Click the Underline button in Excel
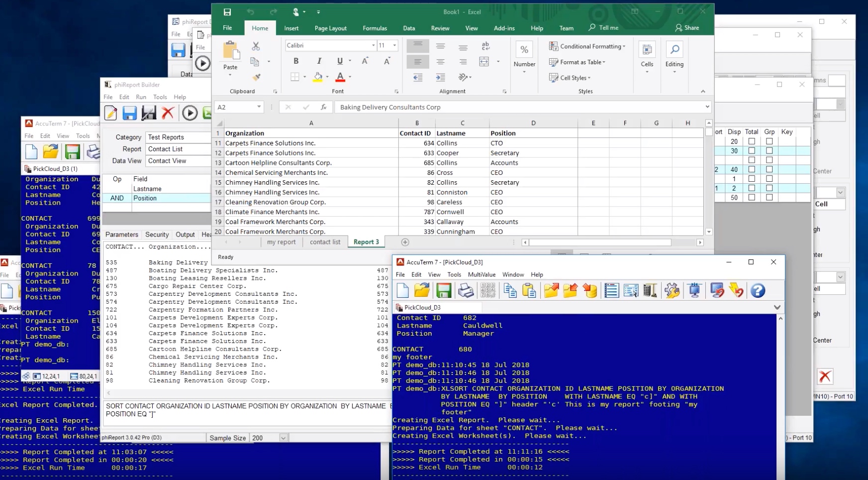The height and width of the screenshot is (480, 868). pos(340,61)
